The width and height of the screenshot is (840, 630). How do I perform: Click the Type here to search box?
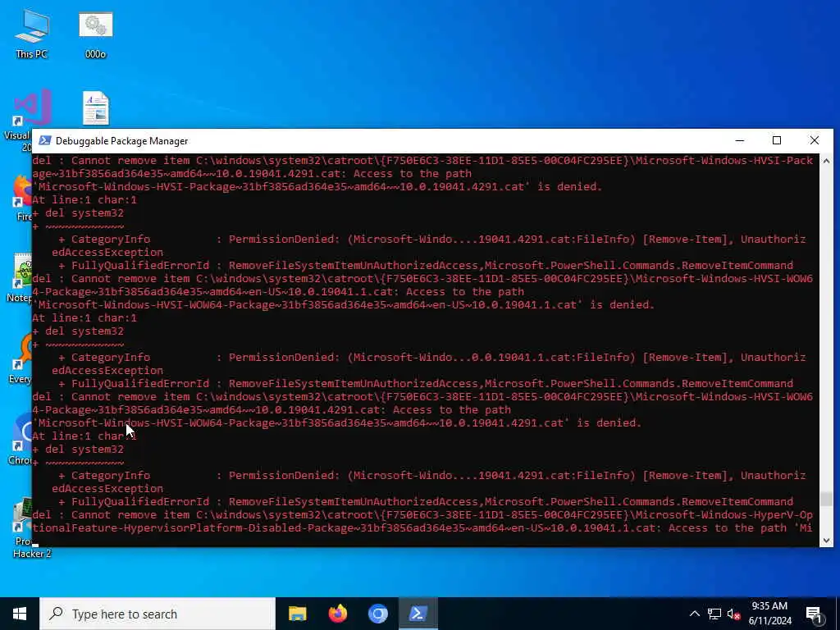157,614
